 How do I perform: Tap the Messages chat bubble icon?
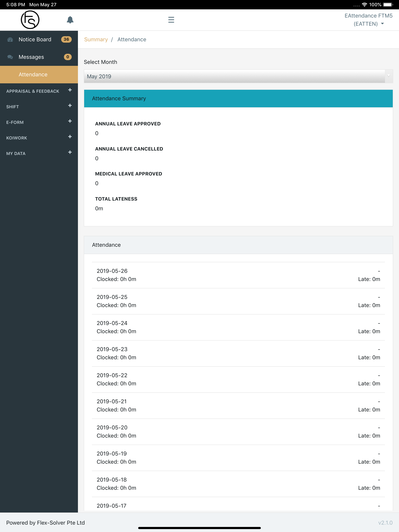pos(10,57)
